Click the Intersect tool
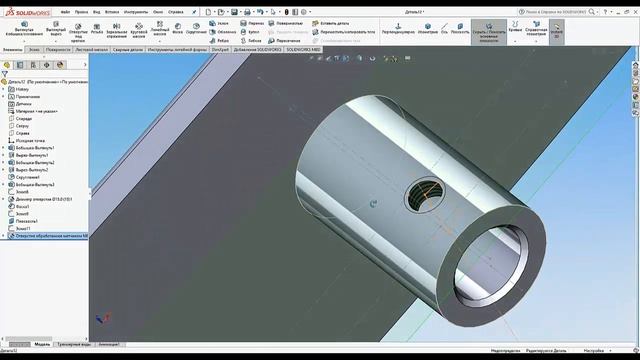Image resolution: width=640 pixels, height=360 pixels. (284, 41)
